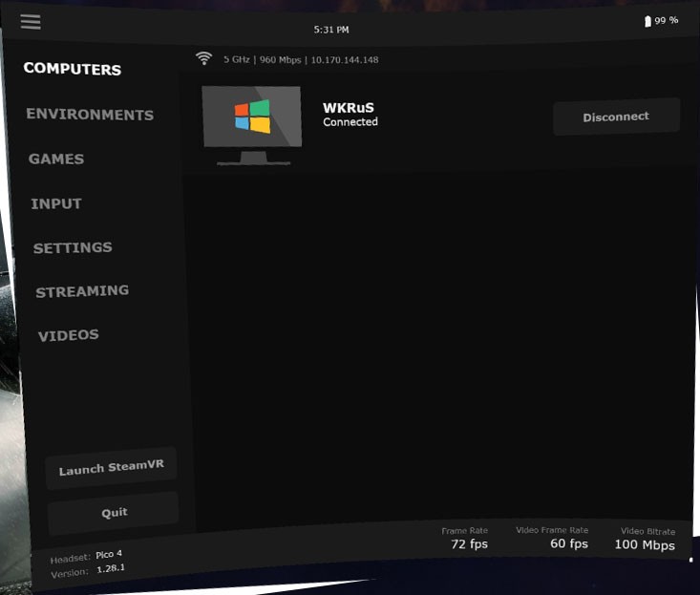The height and width of the screenshot is (595, 700).
Task: Open the Videos tab
Action: point(69,335)
